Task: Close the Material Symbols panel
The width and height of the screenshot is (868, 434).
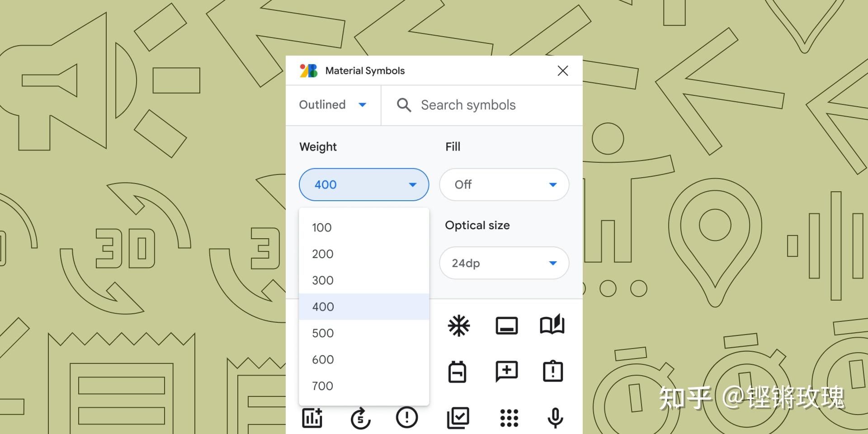Action: tap(562, 71)
